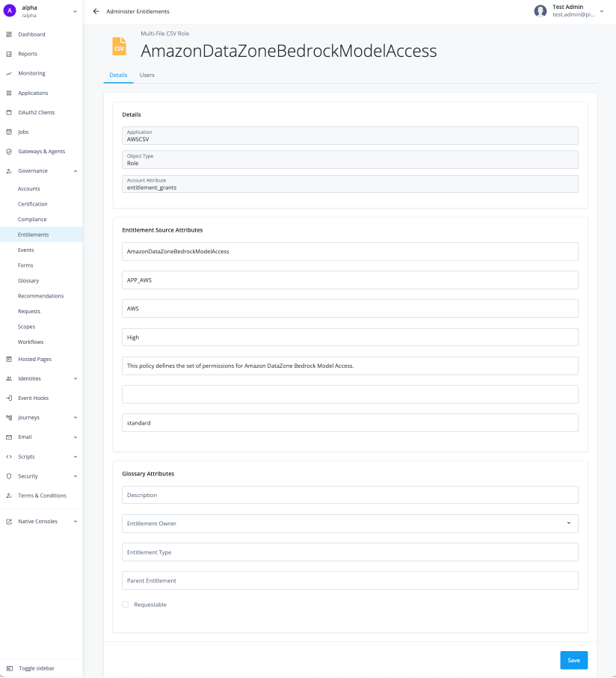
Task: Click the Save button
Action: click(x=573, y=660)
